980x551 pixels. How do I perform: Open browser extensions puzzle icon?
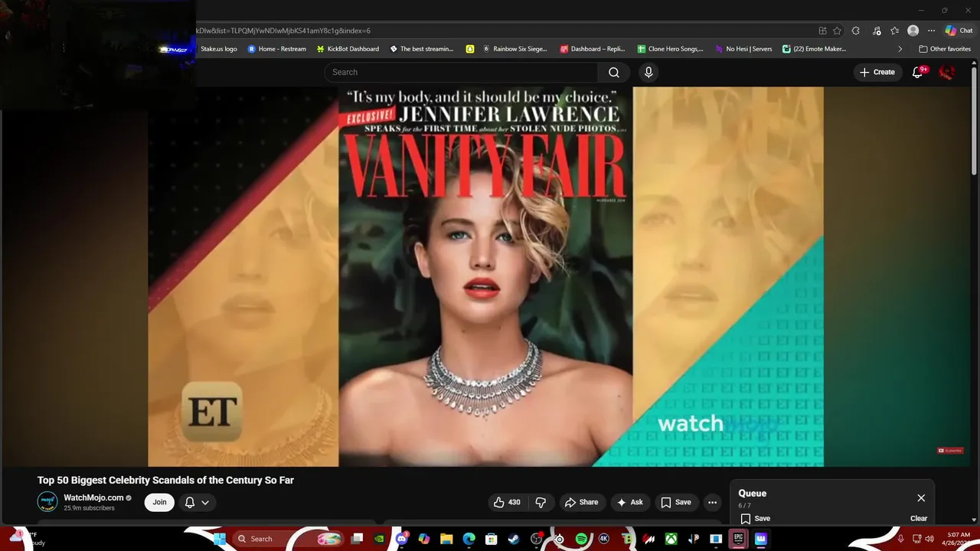click(856, 31)
